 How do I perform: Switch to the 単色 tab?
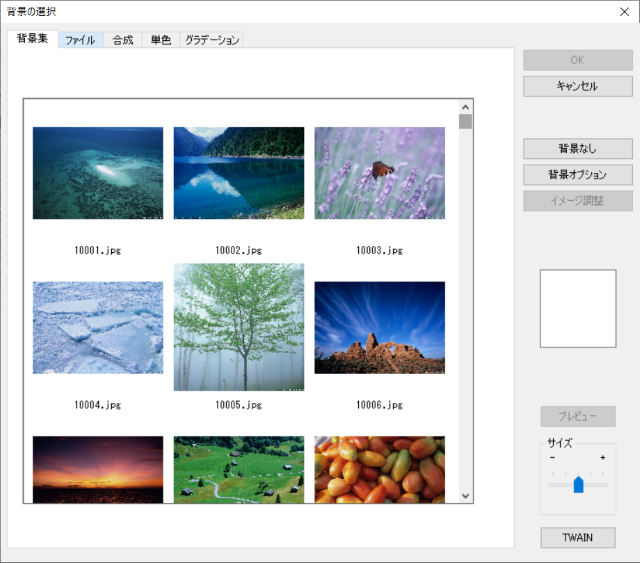[161, 40]
